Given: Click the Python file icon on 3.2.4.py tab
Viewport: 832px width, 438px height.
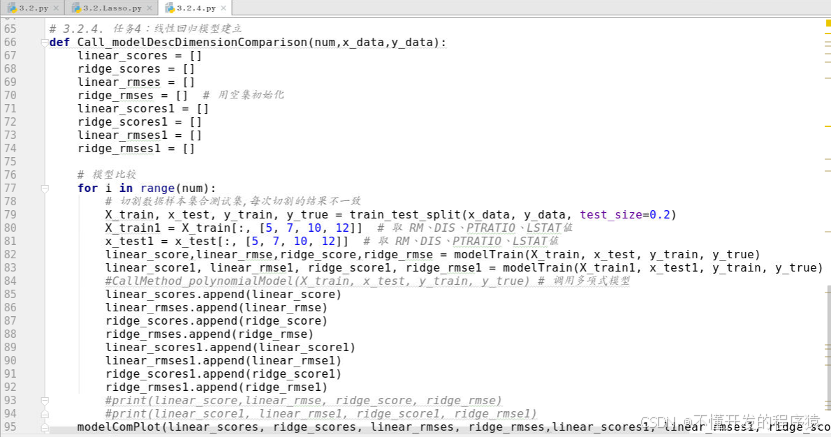Looking at the screenshot, I should [x=169, y=8].
